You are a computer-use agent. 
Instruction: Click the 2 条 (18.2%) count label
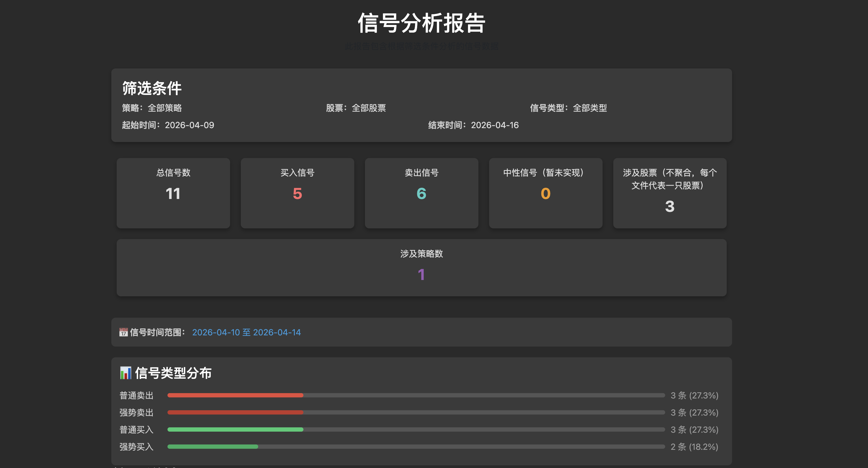tap(694, 447)
